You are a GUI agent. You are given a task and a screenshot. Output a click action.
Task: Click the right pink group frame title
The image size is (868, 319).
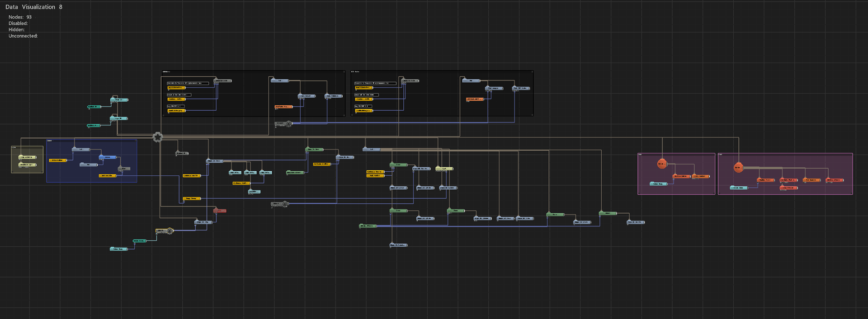(x=721, y=155)
